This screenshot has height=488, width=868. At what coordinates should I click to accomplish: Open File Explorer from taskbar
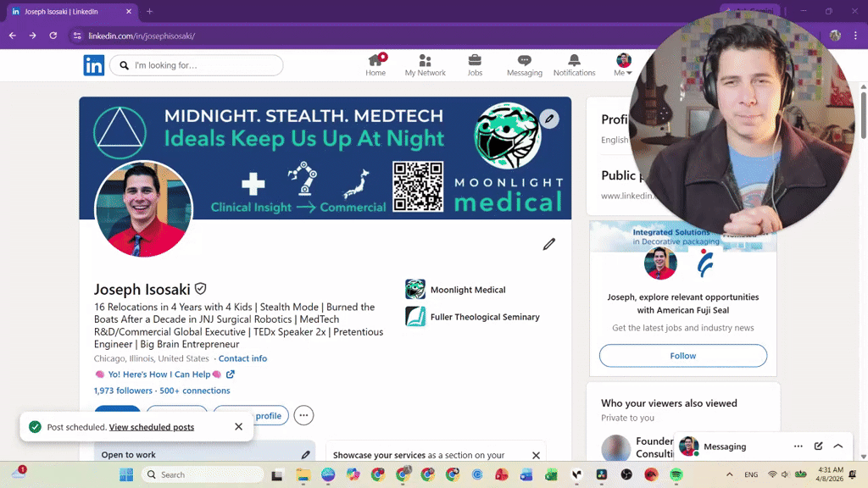point(303,474)
